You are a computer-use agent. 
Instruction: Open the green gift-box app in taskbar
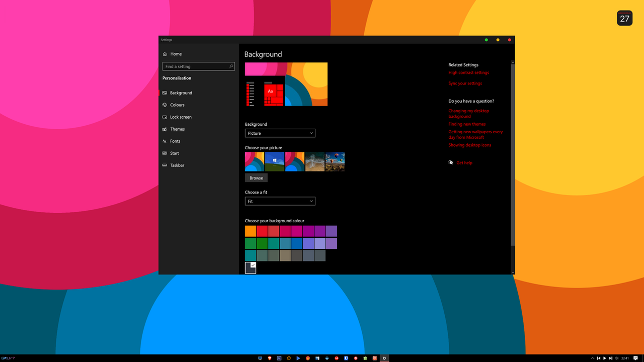[x=365, y=358]
